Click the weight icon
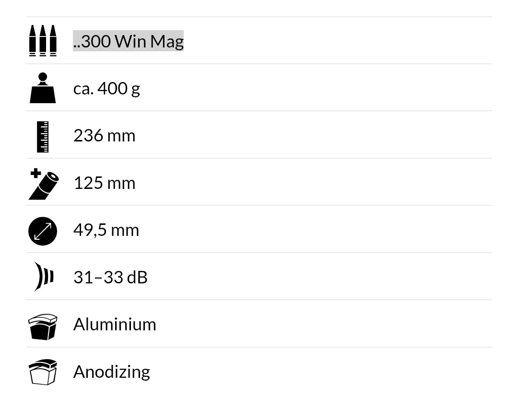518x420 pixels. (x=43, y=88)
